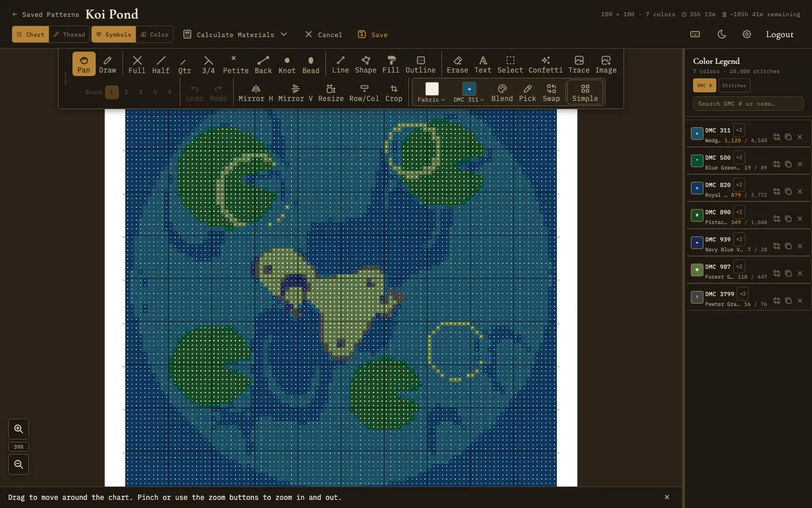812x508 pixels.
Task: Open settings gear in header
Action: 747,34
